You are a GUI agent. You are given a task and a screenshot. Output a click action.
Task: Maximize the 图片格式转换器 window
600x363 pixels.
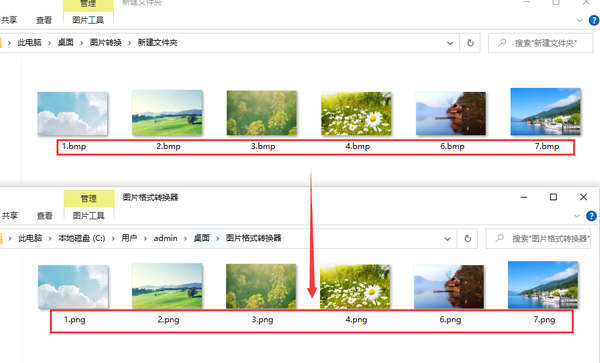click(553, 197)
